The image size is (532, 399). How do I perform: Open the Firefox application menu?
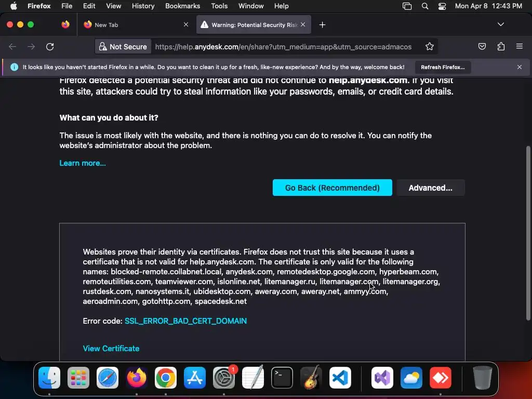(x=39, y=6)
